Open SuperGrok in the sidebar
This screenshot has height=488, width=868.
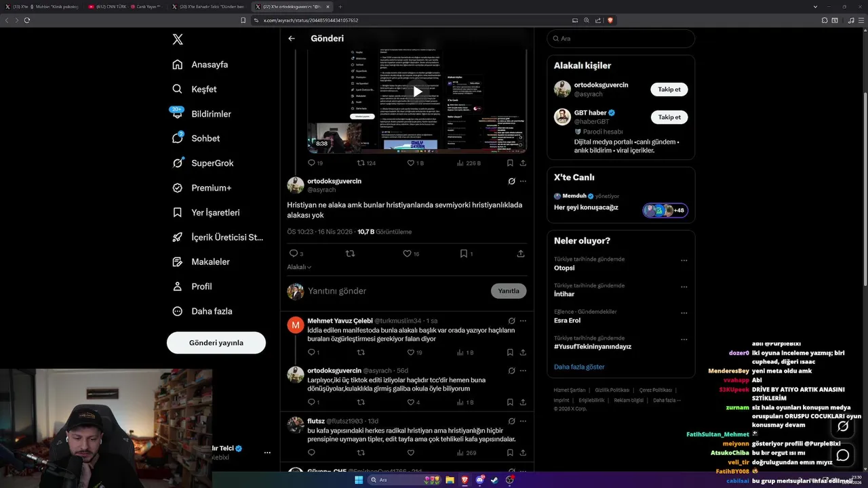pyautogui.click(x=203, y=163)
